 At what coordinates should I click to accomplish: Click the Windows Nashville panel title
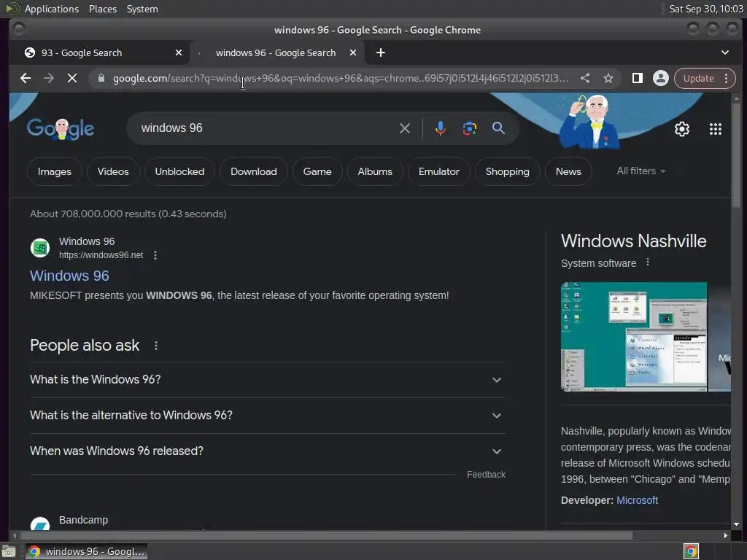(x=634, y=241)
